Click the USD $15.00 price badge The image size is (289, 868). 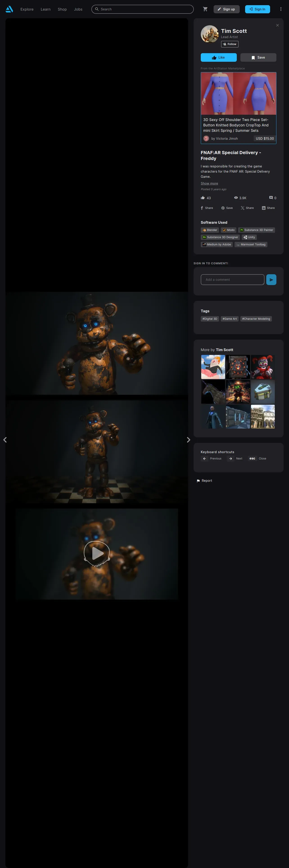265,139
